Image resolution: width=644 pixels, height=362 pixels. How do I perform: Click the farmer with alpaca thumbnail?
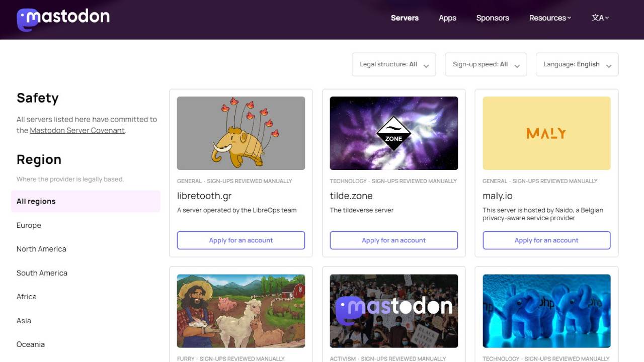click(x=241, y=311)
